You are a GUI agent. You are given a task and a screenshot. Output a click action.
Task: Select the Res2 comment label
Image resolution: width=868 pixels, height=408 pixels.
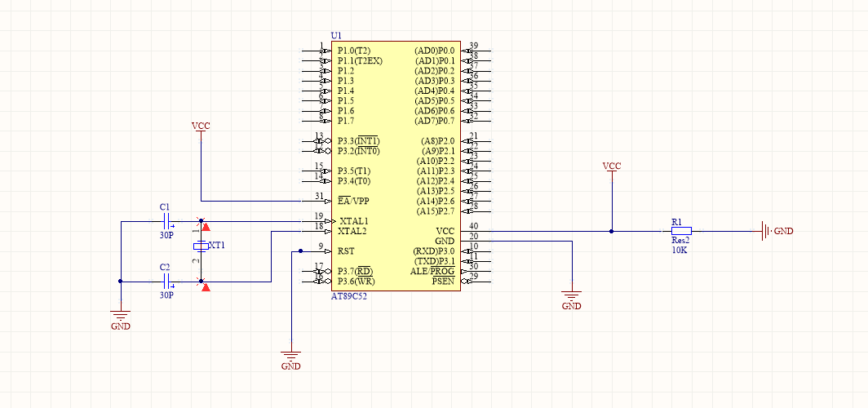pos(680,241)
